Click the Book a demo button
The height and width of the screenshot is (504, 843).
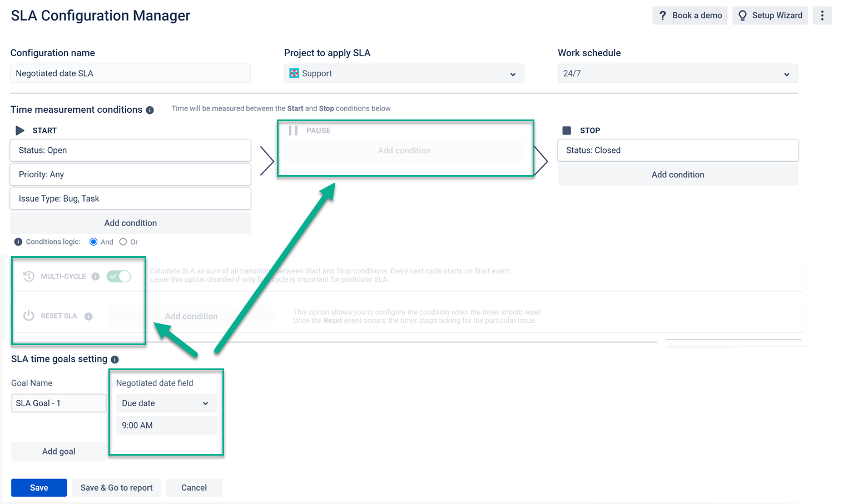pyautogui.click(x=690, y=16)
